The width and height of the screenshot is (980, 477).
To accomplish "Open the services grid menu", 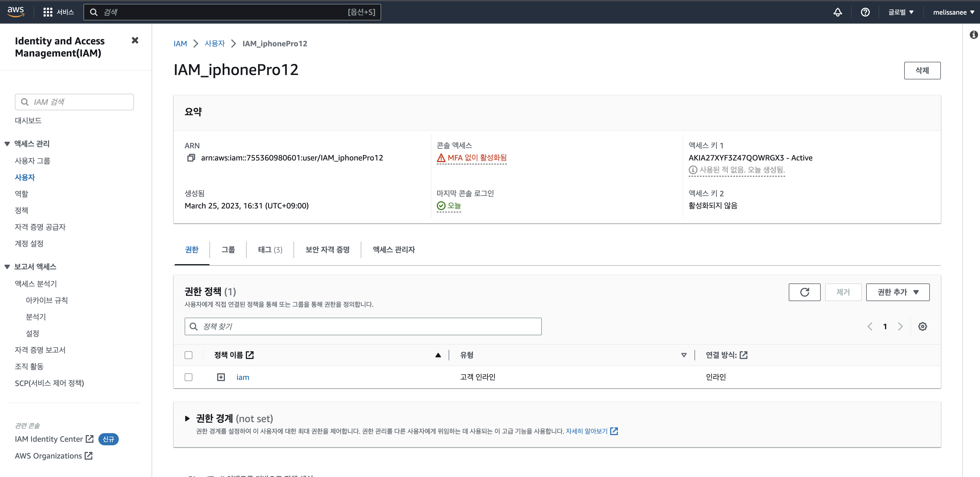I will click(x=48, y=12).
